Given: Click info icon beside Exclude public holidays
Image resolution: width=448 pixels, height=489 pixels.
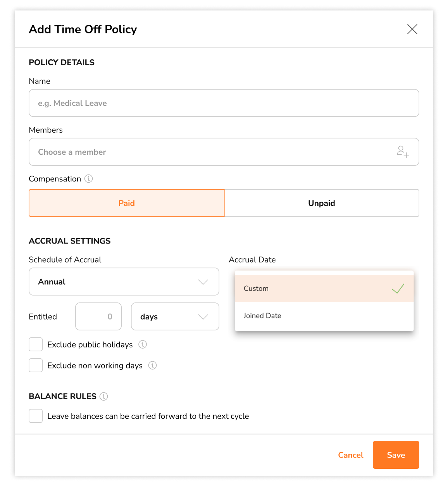Looking at the screenshot, I should [x=143, y=344].
